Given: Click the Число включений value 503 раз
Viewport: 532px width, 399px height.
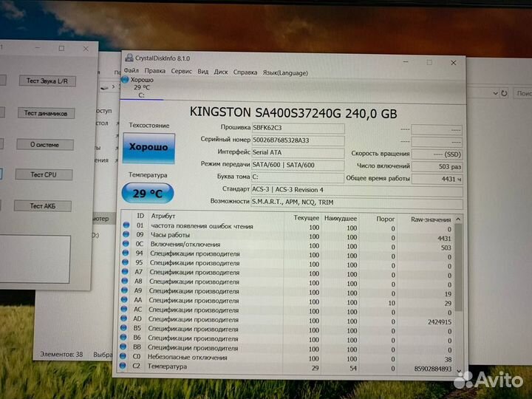Looking at the screenshot, I should [437, 166].
